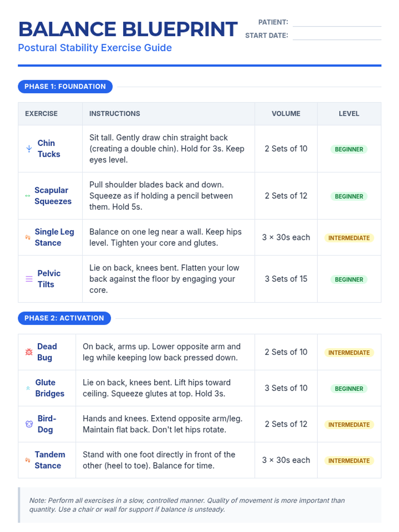Click the Dead Bug Intermediate badge
399x532 pixels.
349,352
